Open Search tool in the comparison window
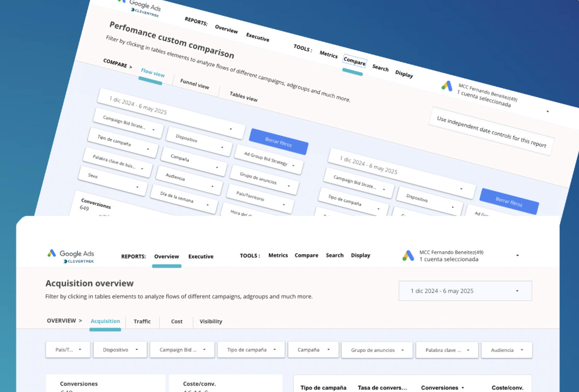 click(381, 68)
